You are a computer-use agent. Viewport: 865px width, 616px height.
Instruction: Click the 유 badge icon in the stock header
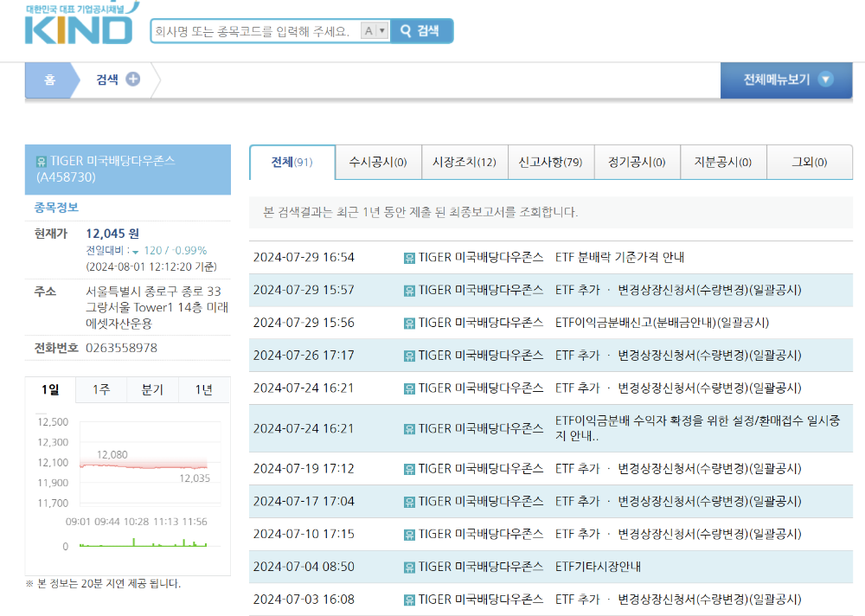click(x=42, y=161)
